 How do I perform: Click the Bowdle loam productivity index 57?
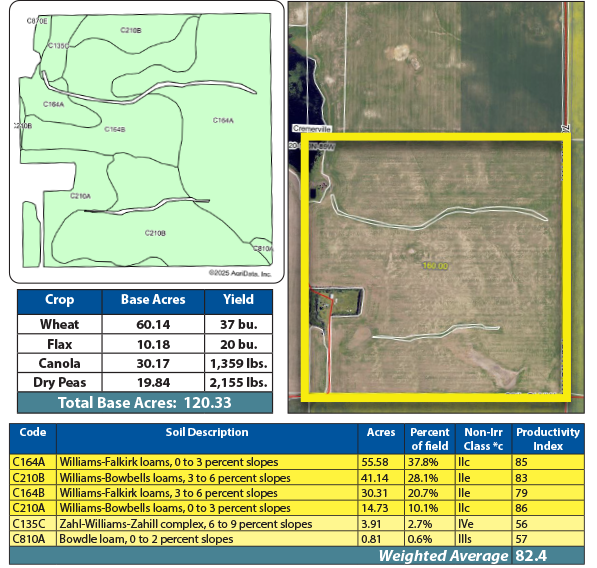point(522,539)
